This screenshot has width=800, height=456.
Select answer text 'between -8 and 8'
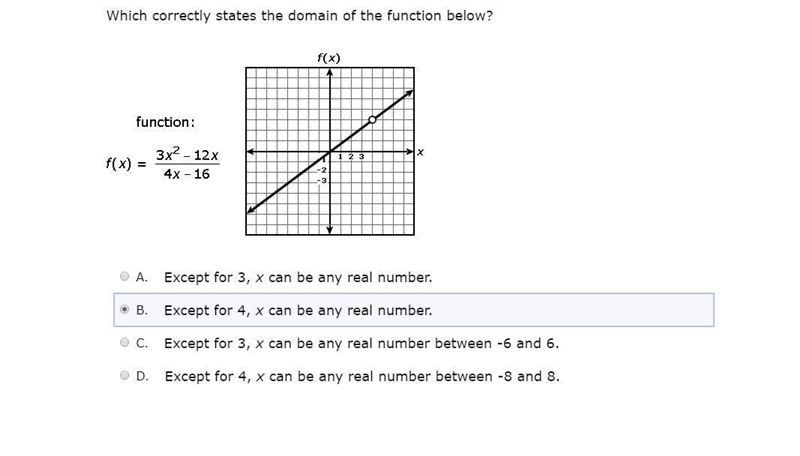pyautogui.click(x=496, y=376)
